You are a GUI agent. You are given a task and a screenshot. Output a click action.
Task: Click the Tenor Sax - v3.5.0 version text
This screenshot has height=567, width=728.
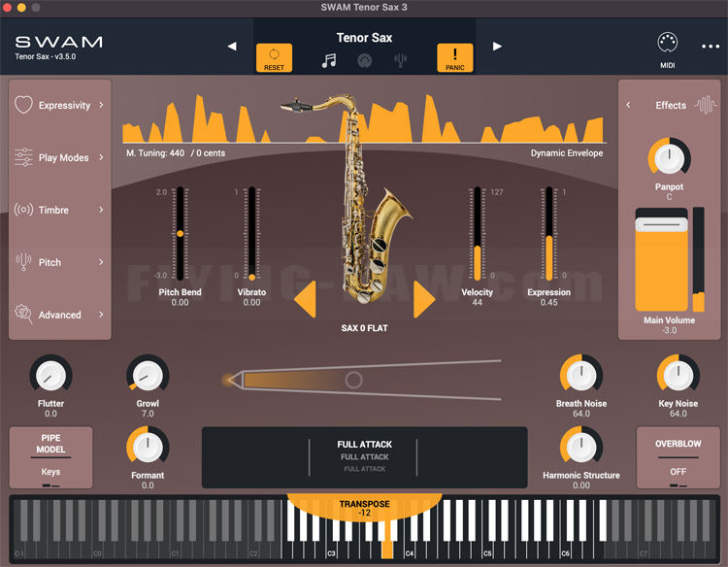pos(45,56)
